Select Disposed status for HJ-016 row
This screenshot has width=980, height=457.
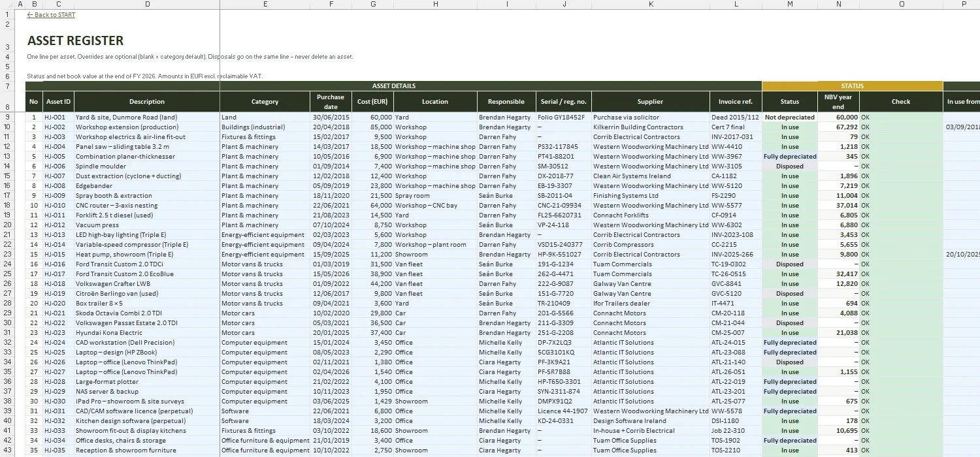coord(790,264)
